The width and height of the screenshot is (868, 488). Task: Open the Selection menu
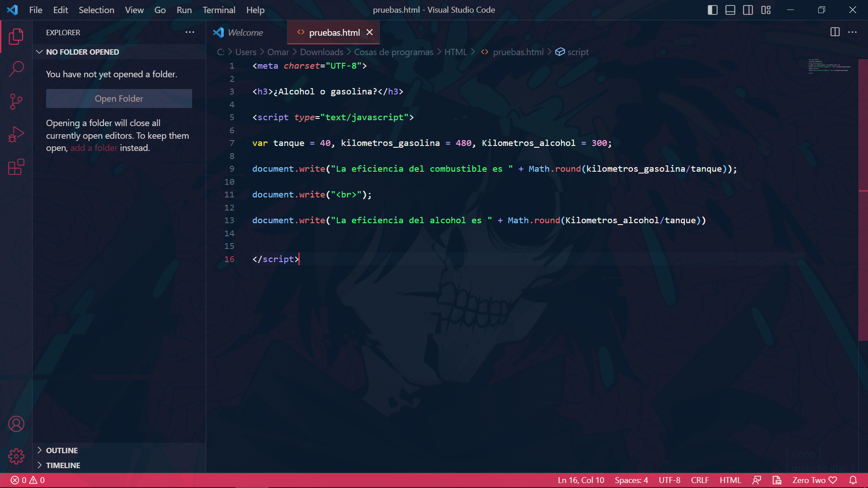pyautogui.click(x=96, y=10)
